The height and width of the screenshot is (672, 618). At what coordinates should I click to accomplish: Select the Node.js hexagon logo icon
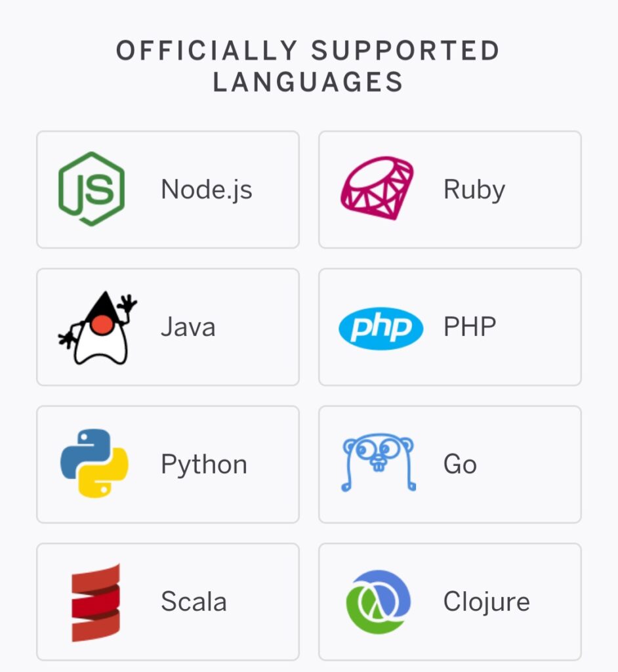pos(93,189)
